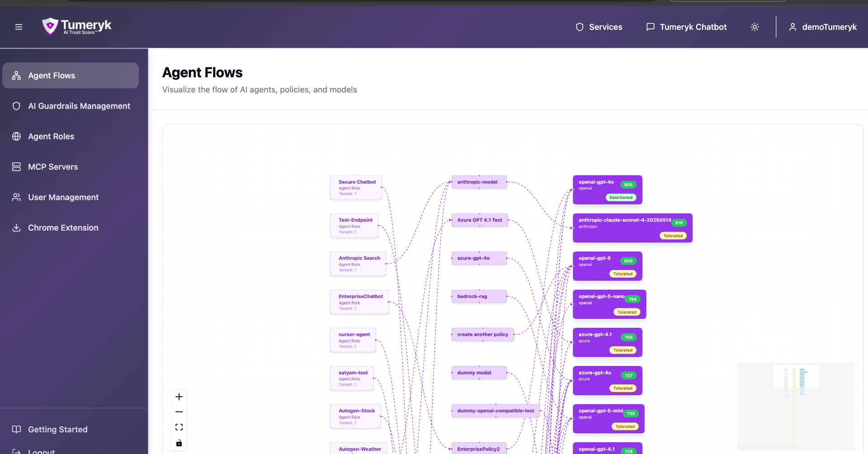Click the Sanctioned badge on openai-gpt-4o

621,198
